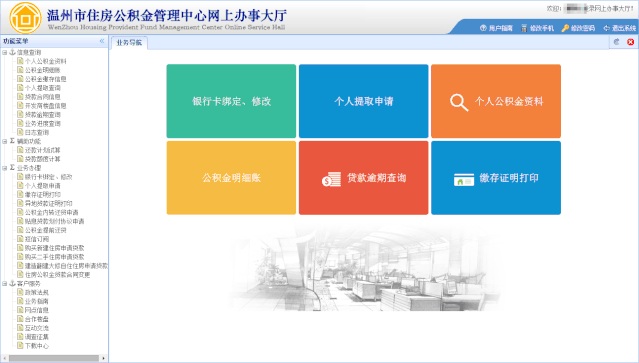
Task: Select 个人提取查询 in the tree
Action: click(42, 88)
